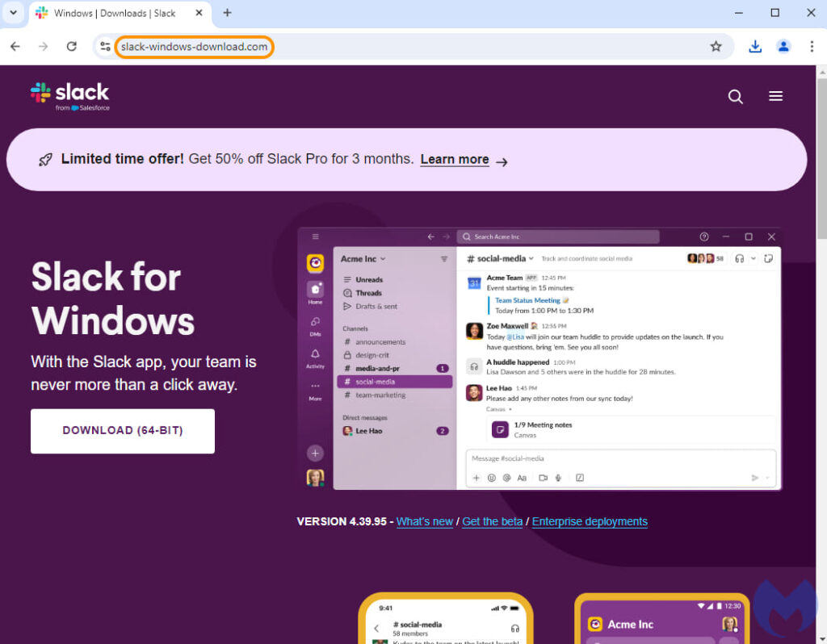Click the browser back arrow

click(x=15, y=46)
